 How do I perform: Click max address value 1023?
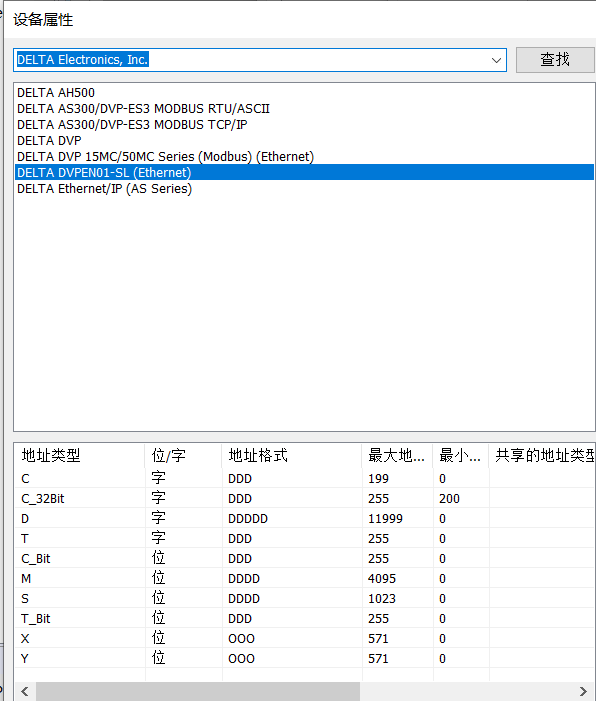(x=381, y=599)
